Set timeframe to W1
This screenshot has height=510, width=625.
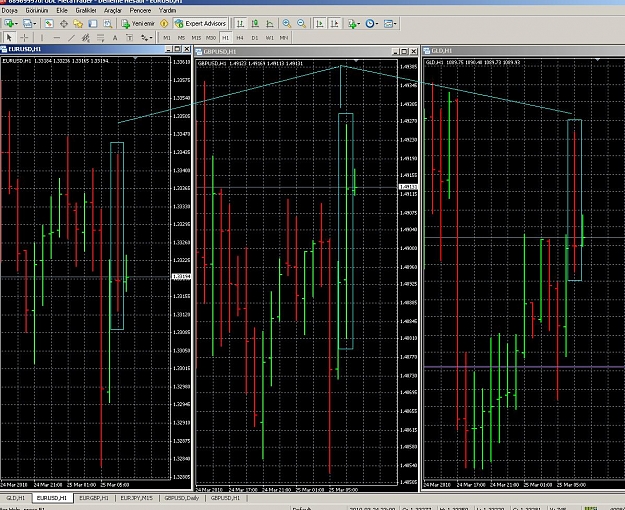click(269, 38)
